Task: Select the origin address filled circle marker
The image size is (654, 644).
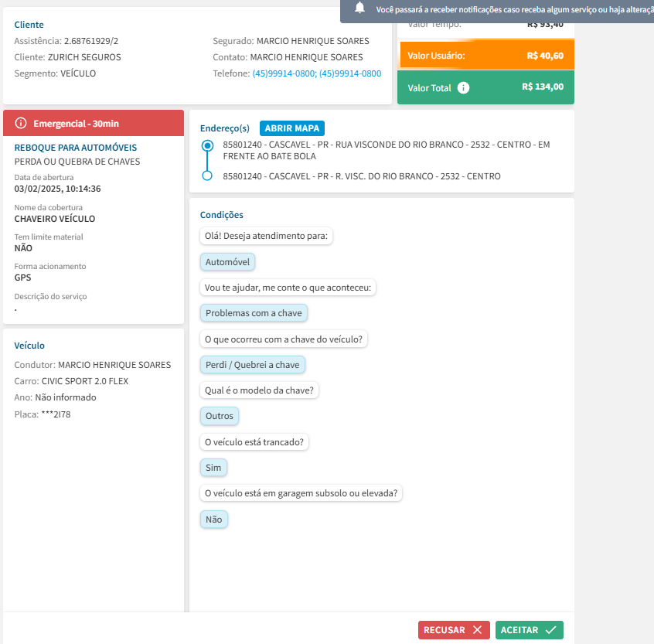Action: tap(206, 145)
